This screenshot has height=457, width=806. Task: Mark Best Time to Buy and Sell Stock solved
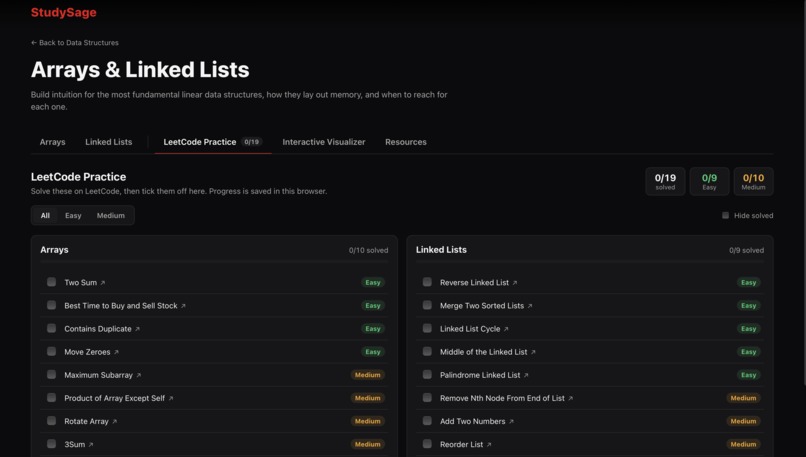click(x=51, y=305)
